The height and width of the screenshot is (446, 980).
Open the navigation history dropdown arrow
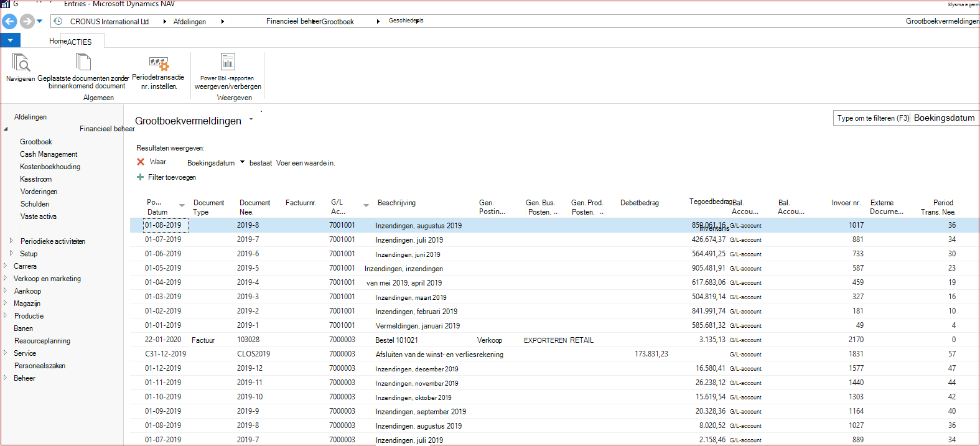click(x=40, y=21)
